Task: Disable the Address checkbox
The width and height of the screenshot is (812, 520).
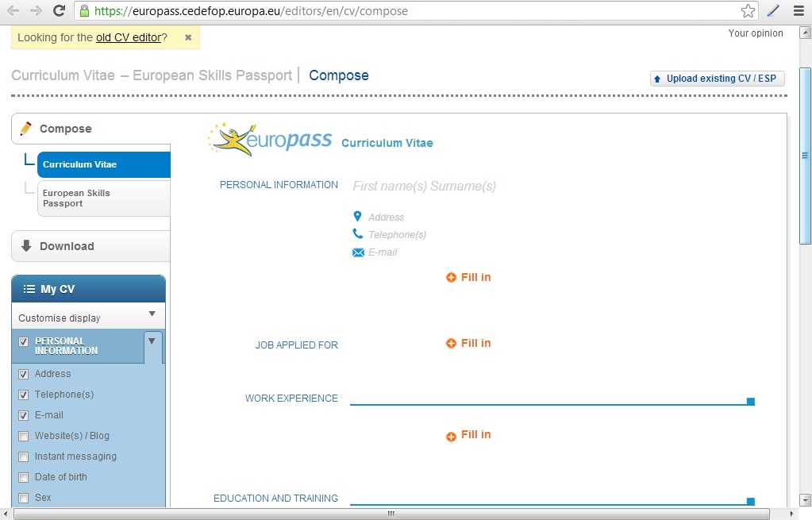Action: (x=23, y=374)
